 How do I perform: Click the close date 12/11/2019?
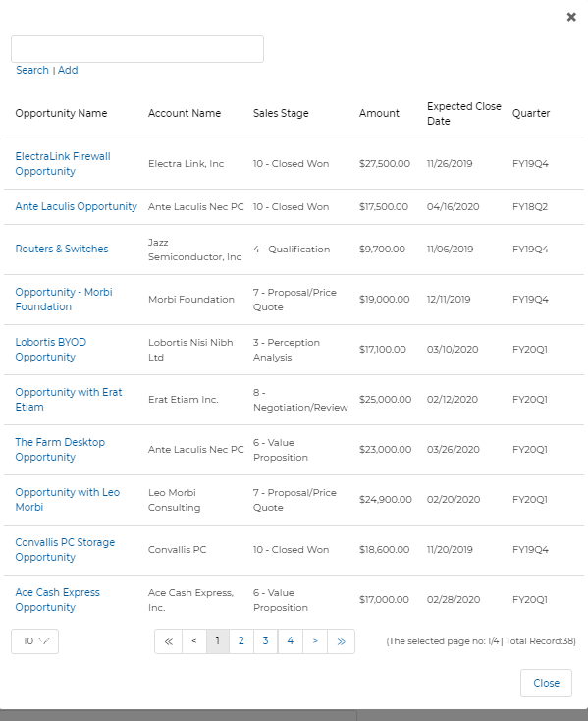click(449, 300)
